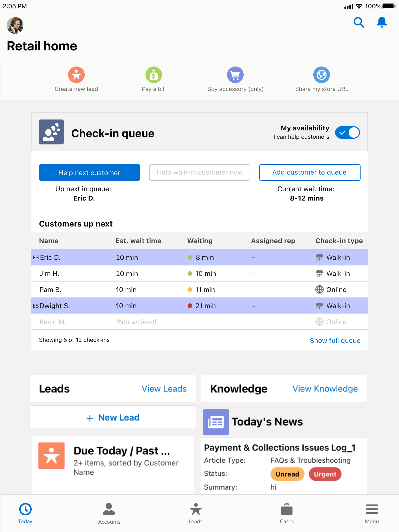Viewport: 399px width, 532px height.
Task: Click the Urgent status badge
Action: [x=325, y=474]
